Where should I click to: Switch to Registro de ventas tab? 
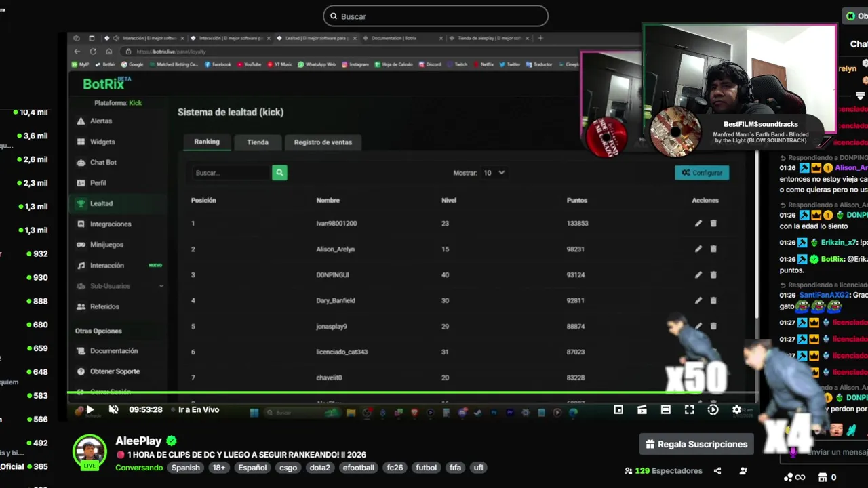(x=323, y=142)
